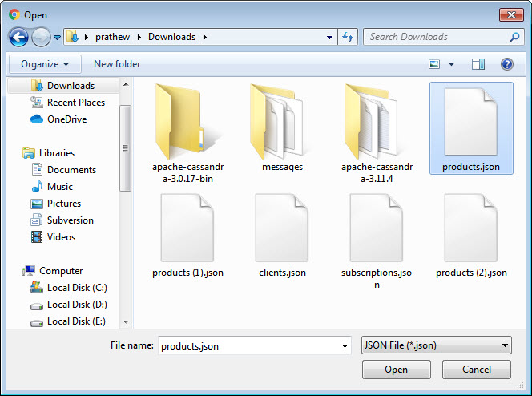Open the Documents library
This screenshot has width=532, height=396.
(63, 170)
